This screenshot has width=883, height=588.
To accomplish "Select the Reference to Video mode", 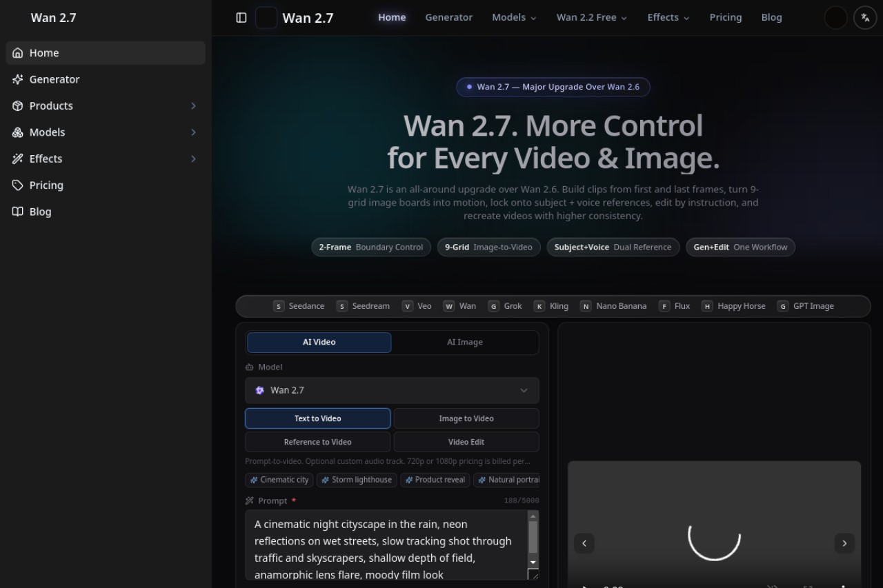I will coord(318,442).
